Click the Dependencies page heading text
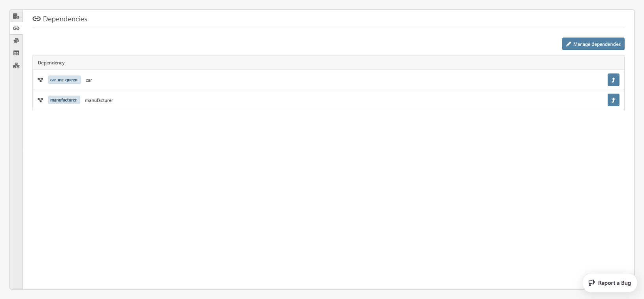 click(x=65, y=19)
